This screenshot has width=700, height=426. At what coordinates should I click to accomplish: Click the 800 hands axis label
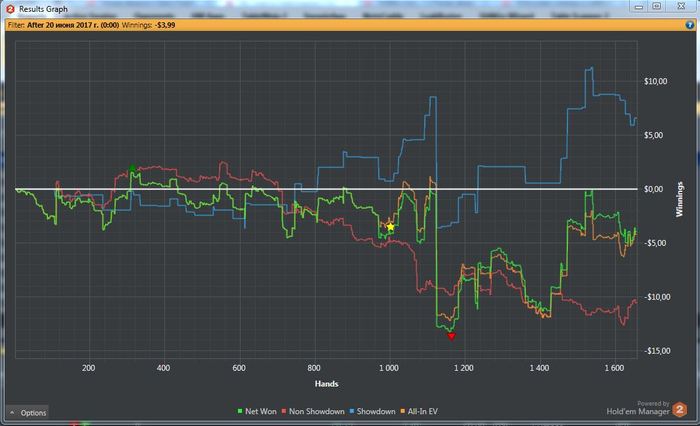pyautogui.click(x=314, y=368)
